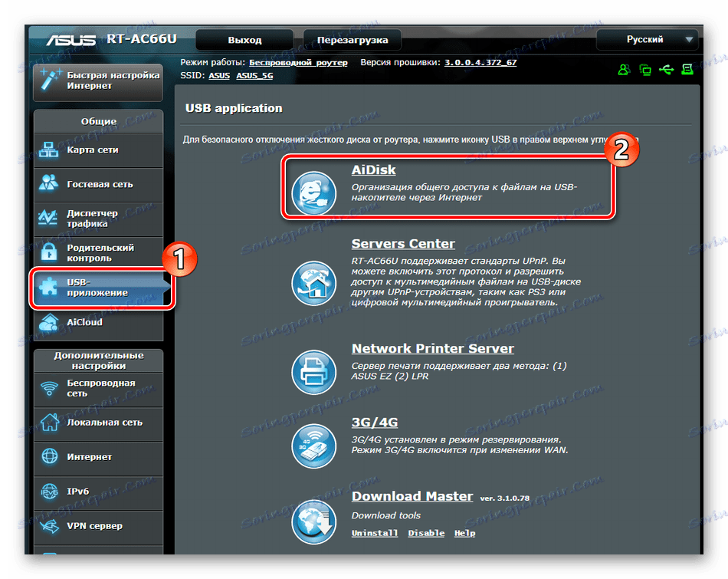This screenshot has width=728, height=579.
Task: Click the Беспроводная сеть Wi-Fi icon
Action: 49,388
